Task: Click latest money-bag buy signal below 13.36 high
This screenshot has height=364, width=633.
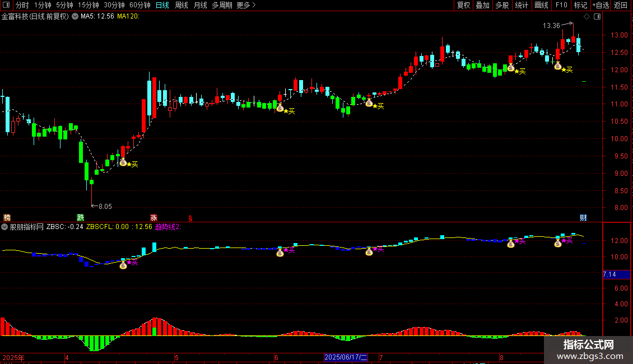Action: pos(558,66)
